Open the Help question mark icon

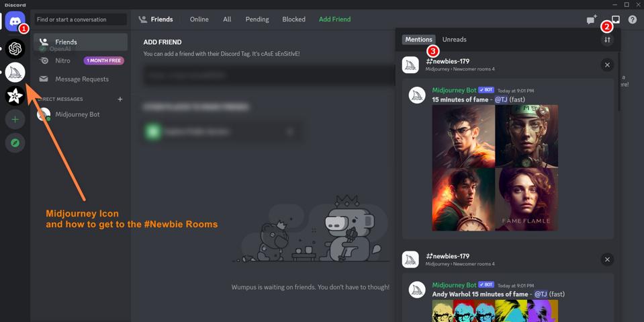click(633, 19)
